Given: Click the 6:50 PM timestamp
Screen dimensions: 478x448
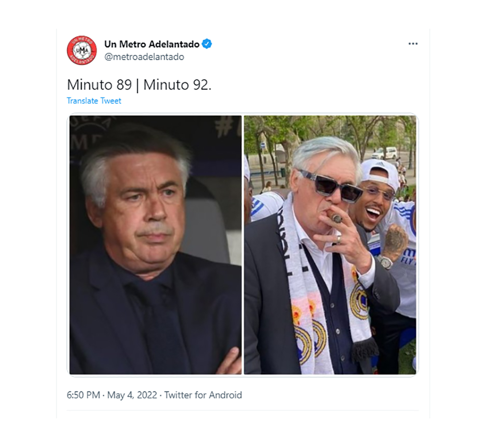Looking at the screenshot, I should 84,395.
